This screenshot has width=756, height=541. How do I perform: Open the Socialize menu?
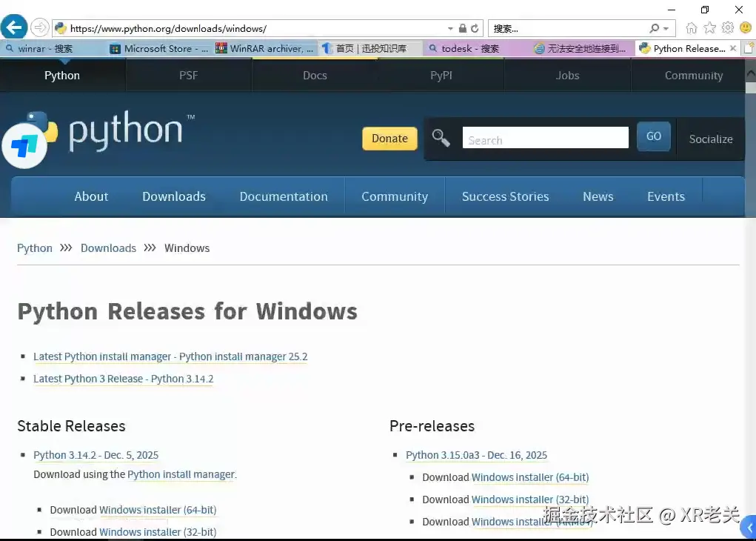coord(711,139)
